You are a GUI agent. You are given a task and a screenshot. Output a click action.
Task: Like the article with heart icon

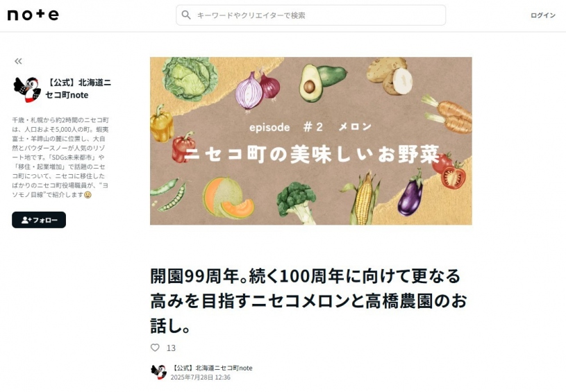click(x=155, y=348)
